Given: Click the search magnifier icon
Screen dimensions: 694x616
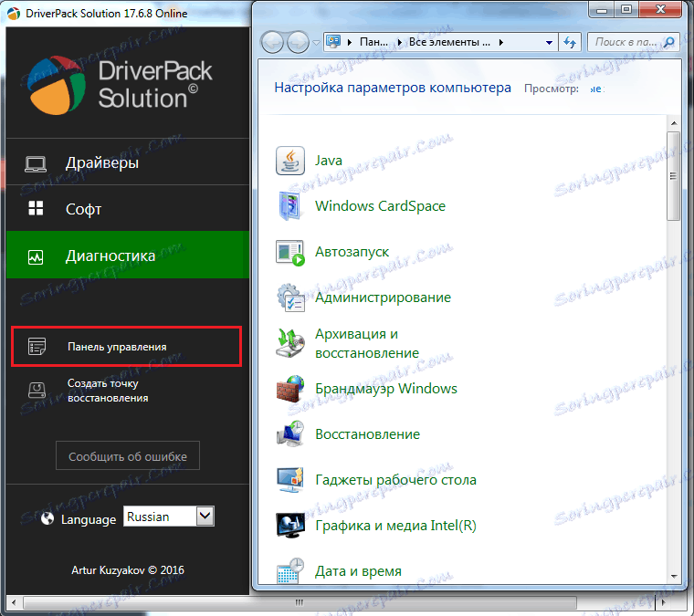Looking at the screenshot, I should 669,42.
